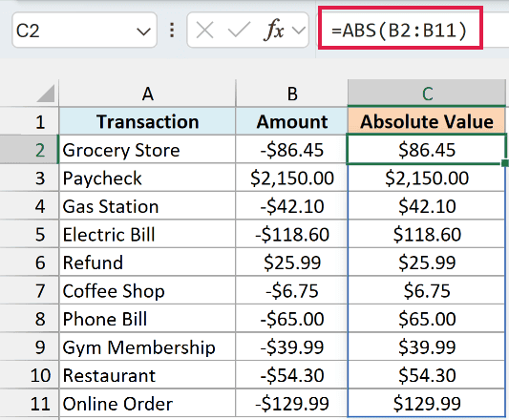This screenshot has width=509, height=420.
Task: Select the Grocery Store cell
Action: tap(147, 150)
